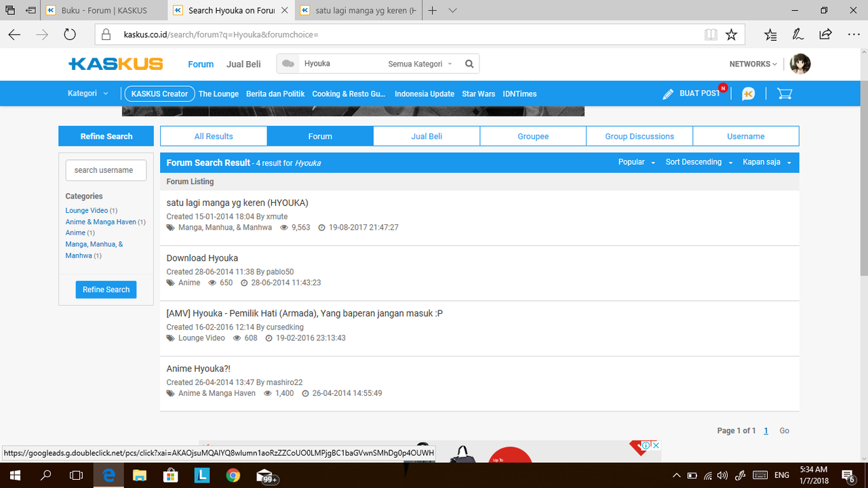The height and width of the screenshot is (488, 868).
Task: Open user cursedking's profile
Action: (x=285, y=327)
